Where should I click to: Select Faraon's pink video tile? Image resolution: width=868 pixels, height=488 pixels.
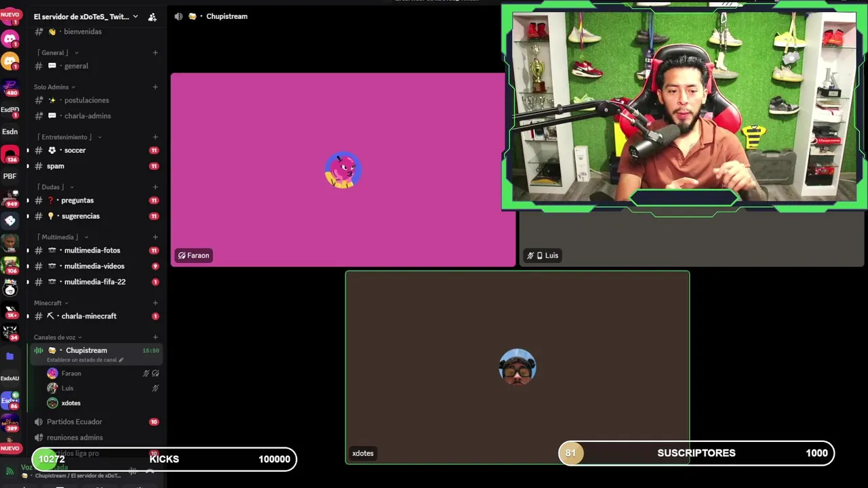coord(342,170)
